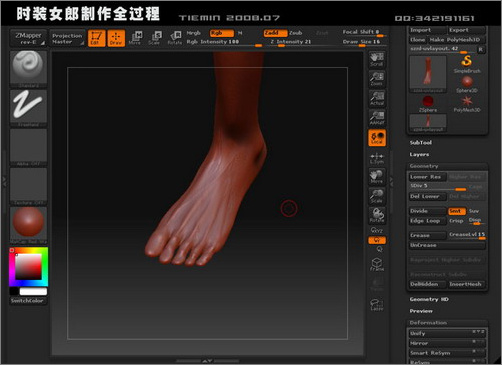Toggle Edit mode button in top shelf
This screenshot has width=502, height=365.
pos(97,38)
